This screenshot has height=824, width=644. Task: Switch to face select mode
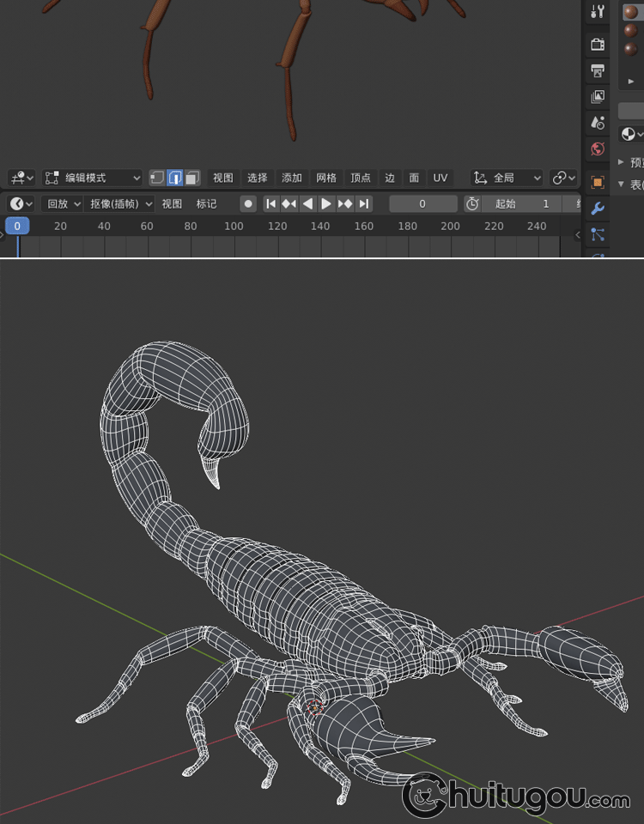coord(192,178)
